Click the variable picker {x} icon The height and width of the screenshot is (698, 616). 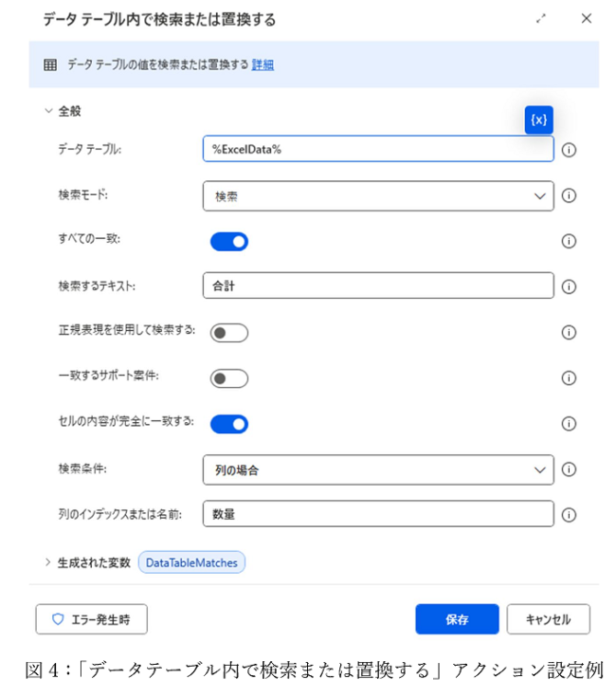click(539, 120)
